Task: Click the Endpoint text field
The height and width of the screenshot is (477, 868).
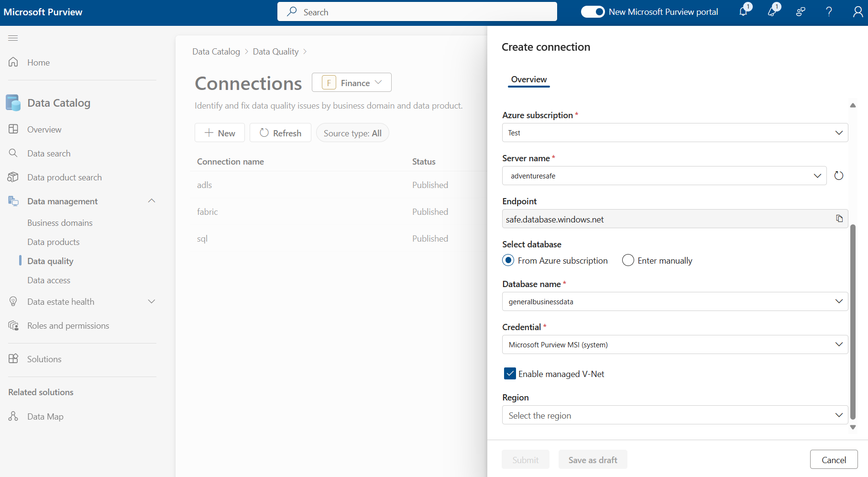Action: click(675, 219)
